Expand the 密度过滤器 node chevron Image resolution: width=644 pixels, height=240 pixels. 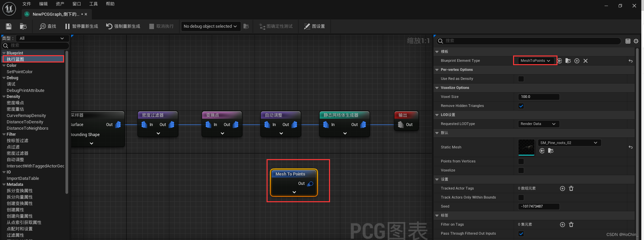pyautogui.click(x=158, y=133)
